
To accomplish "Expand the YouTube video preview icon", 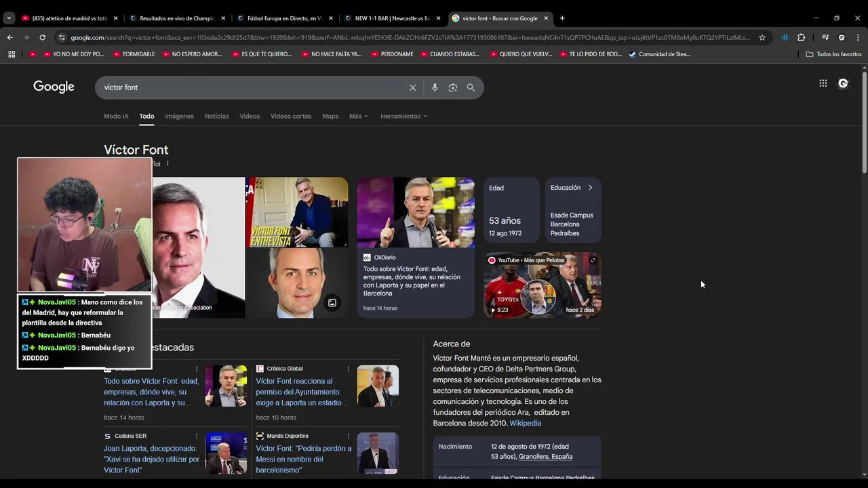I will click(x=593, y=260).
